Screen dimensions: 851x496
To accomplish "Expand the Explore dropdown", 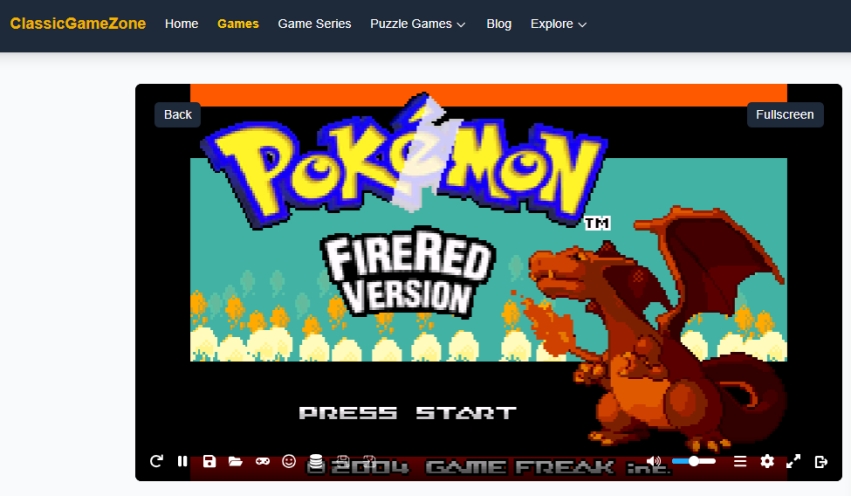I will pyautogui.click(x=558, y=24).
